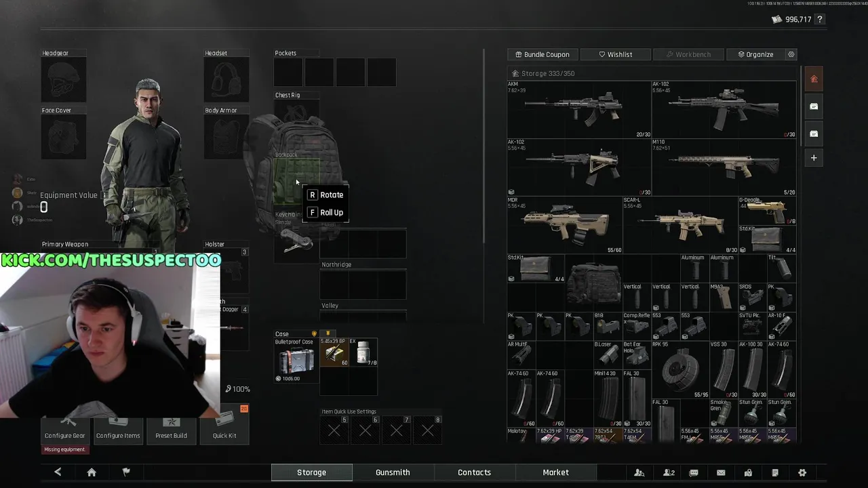Open Bundle Coupon
868x488 pixels.
pyautogui.click(x=542, y=54)
